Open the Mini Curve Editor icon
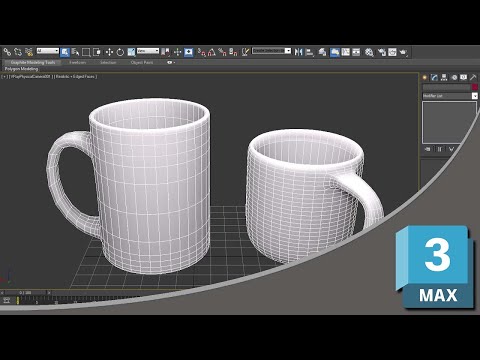Viewport: 480px width, 360px height. (x=6, y=300)
